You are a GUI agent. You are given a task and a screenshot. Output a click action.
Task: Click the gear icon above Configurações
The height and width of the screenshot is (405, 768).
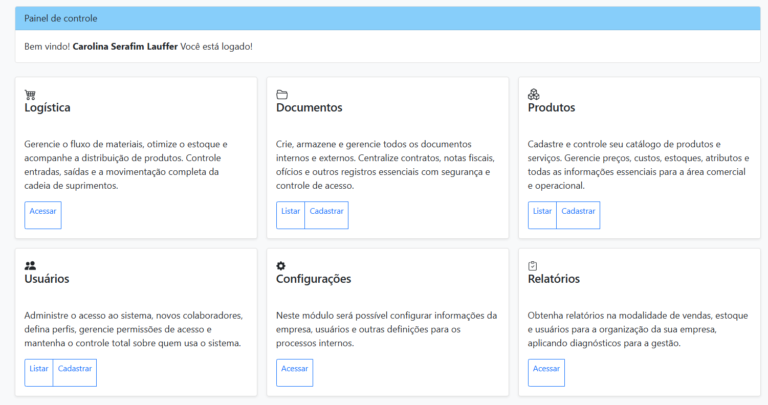tap(281, 266)
